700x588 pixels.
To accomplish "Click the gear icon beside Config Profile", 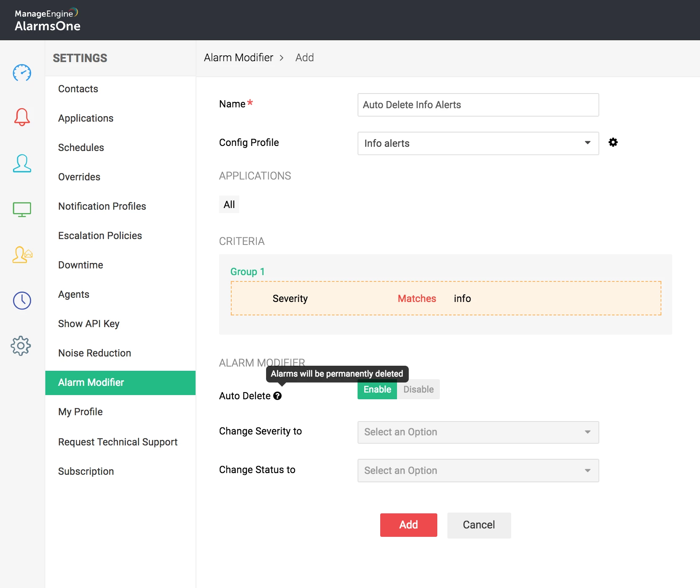I will tap(613, 143).
